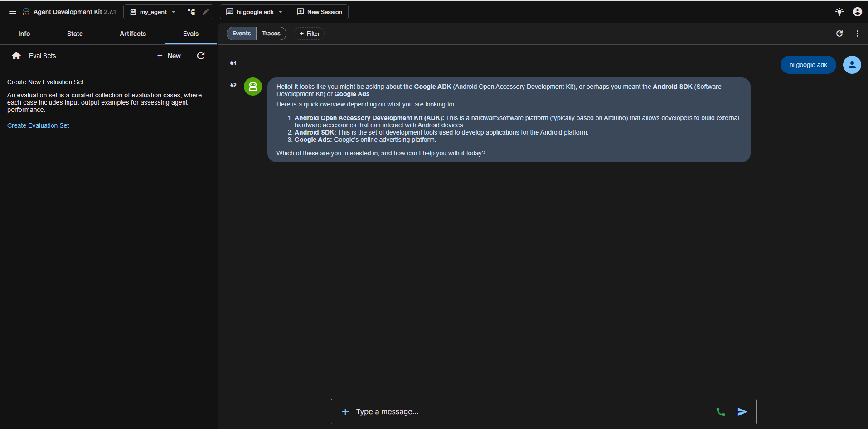Start a New Session
This screenshot has width=868, height=429.
tap(320, 12)
